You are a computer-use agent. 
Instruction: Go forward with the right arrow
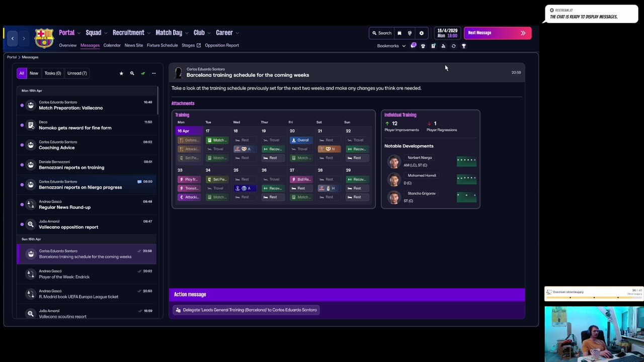(24, 38)
